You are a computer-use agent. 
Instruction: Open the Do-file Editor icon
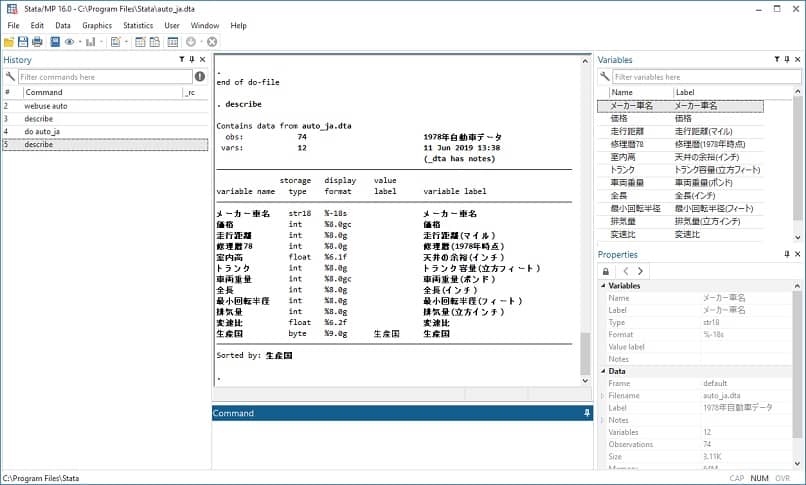pyautogui.click(x=116, y=42)
